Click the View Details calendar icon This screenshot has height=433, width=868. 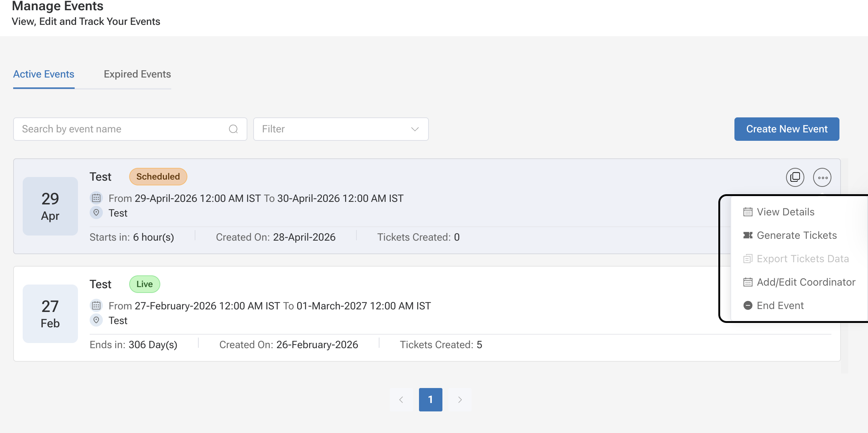coord(748,212)
